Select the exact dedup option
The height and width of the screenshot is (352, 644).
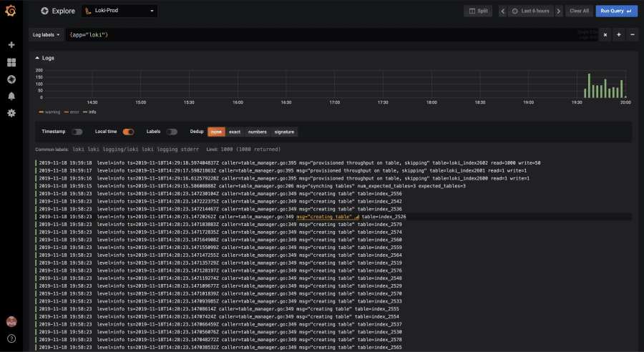[235, 132]
